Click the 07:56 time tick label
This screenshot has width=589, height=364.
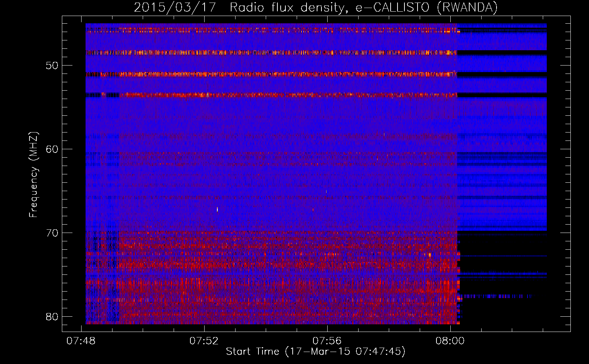[x=327, y=341]
